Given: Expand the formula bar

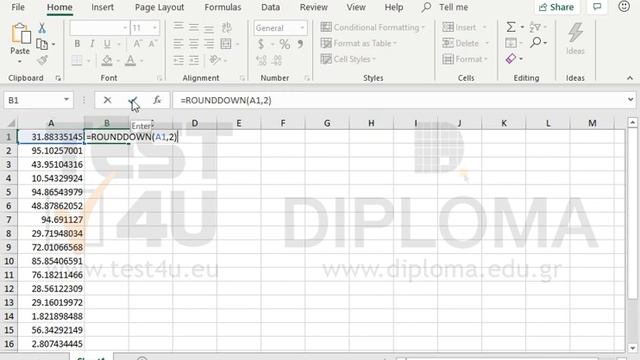Looking at the screenshot, I should 631,100.
